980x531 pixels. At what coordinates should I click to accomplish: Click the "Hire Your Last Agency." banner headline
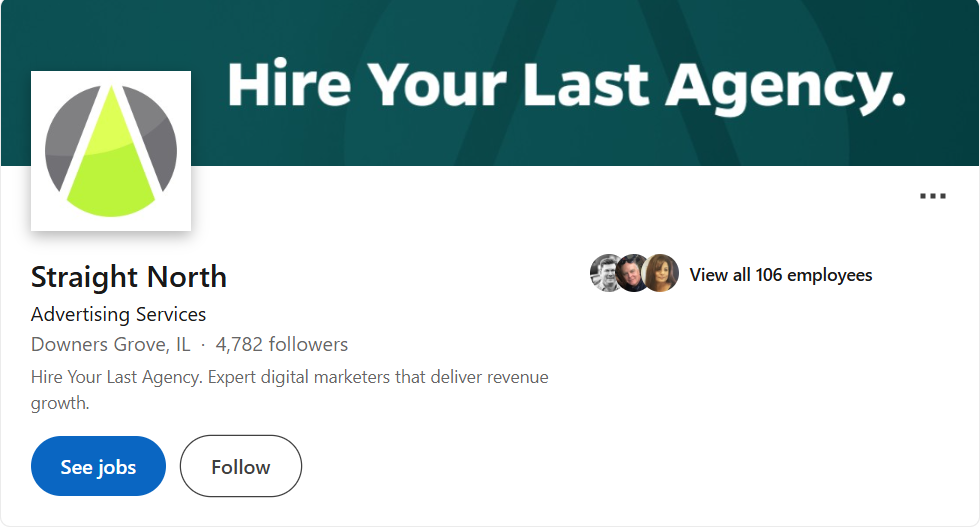pyautogui.click(x=566, y=84)
